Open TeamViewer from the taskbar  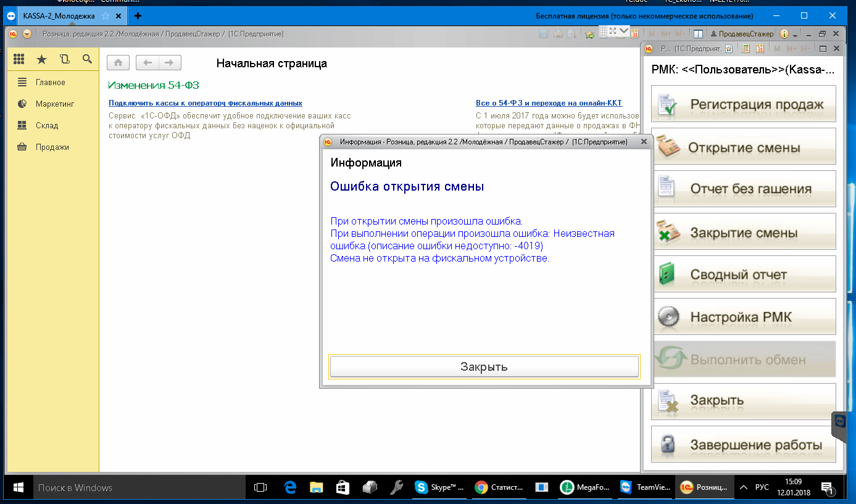pos(643,487)
